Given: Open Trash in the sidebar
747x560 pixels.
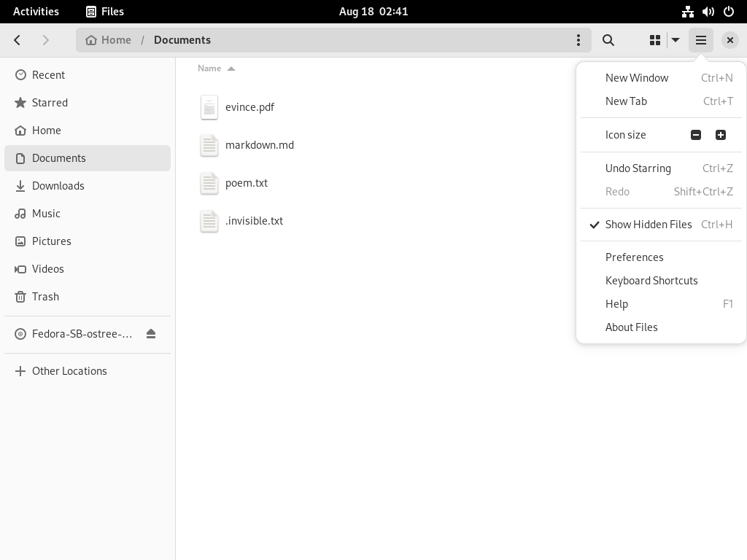Looking at the screenshot, I should click(88, 296).
